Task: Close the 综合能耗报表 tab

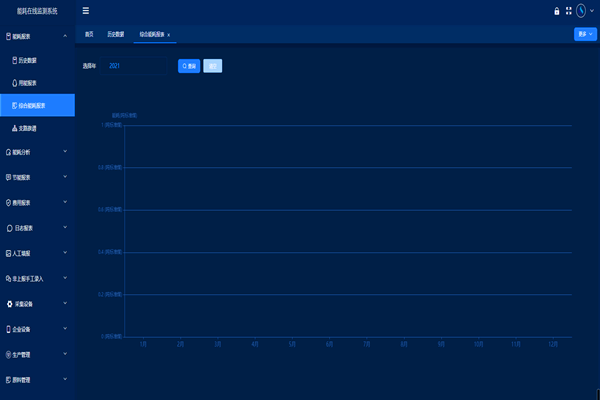Action: click(x=169, y=35)
